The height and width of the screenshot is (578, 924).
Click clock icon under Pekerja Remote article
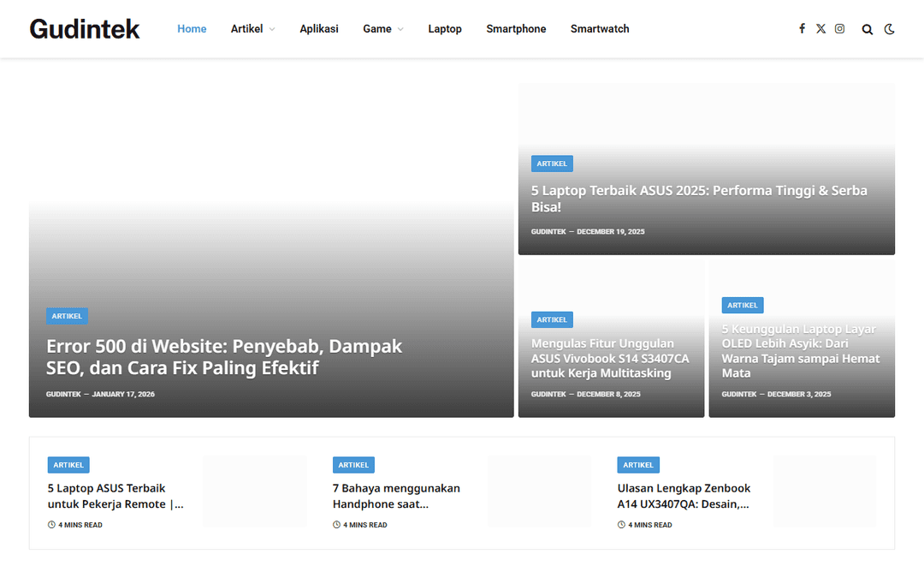pyautogui.click(x=51, y=524)
